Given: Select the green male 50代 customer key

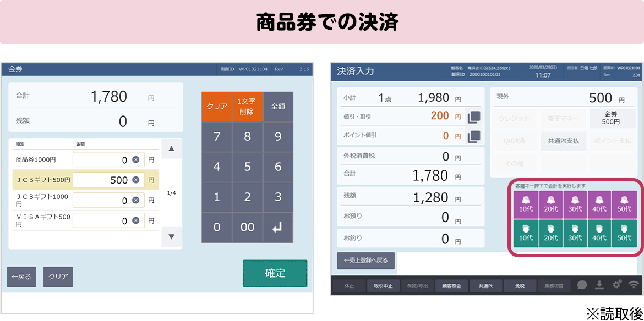Looking at the screenshot, I should (x=624, y=233).
